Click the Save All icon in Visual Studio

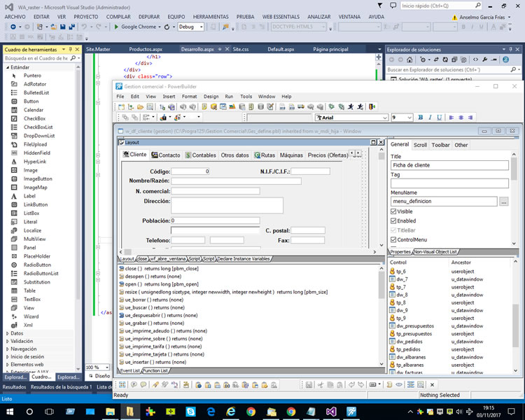coord(71,27)
